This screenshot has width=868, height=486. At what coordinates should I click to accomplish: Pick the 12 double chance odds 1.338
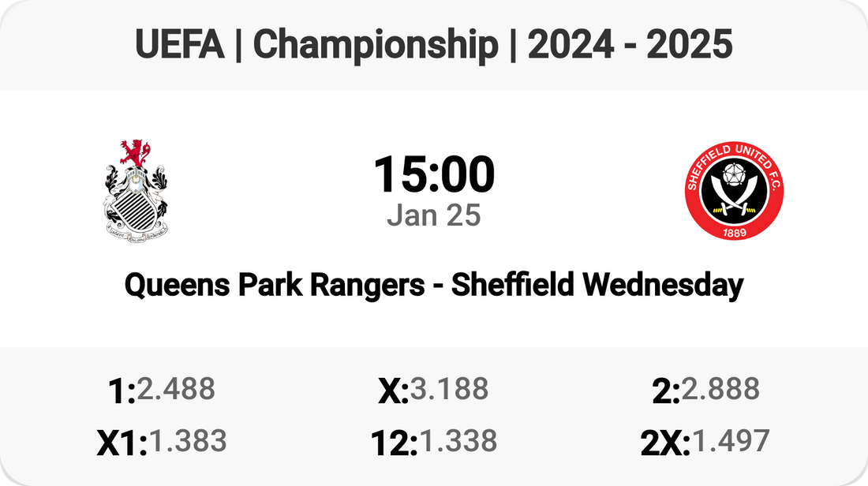[458, 441]
